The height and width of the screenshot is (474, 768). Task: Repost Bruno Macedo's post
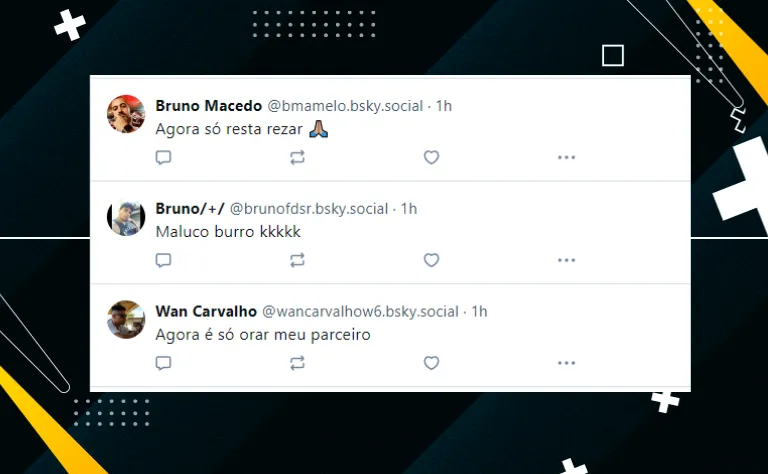(297, 157)
